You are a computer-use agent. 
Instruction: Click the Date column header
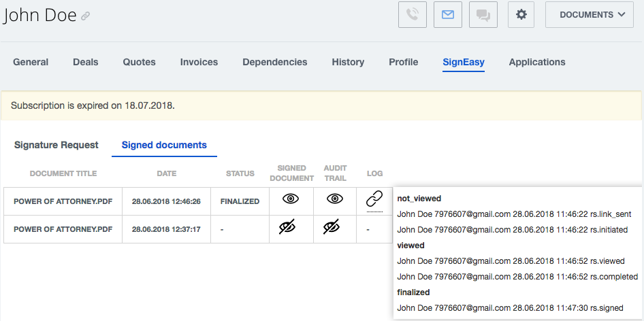[x=167, y=173]
